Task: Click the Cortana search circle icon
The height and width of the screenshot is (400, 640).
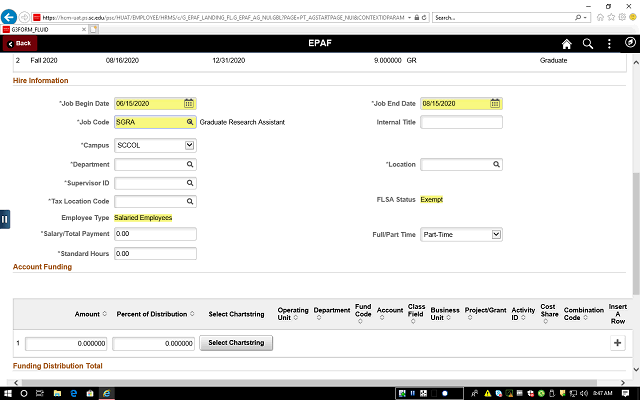Action: 24,393
